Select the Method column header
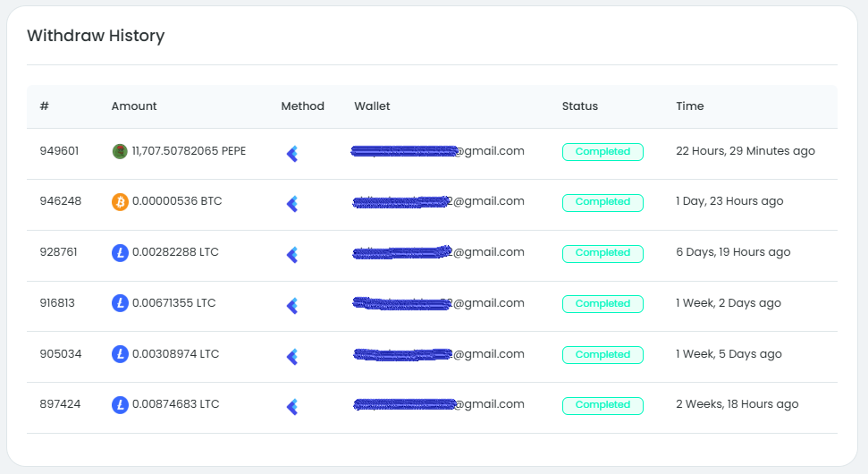The height and width of the screenshot is (474, 868). click(302, 106)
